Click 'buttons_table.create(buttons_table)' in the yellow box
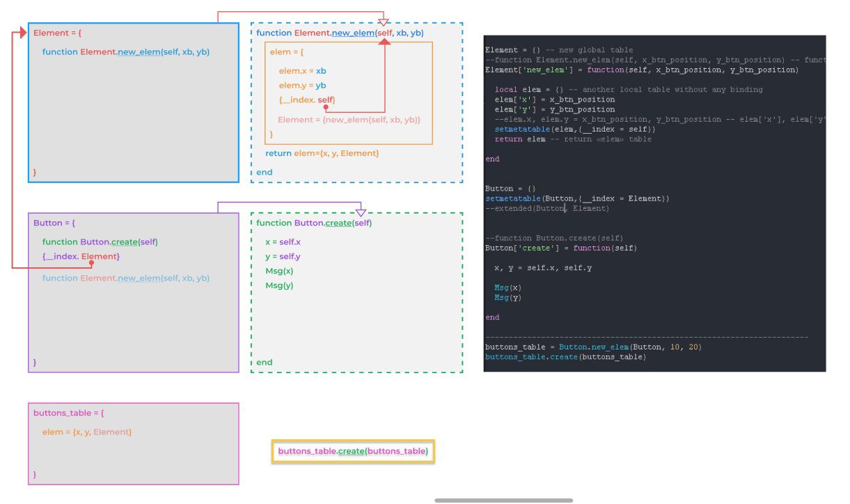This screenshot has width=850, height=504. tap(353, 452)
